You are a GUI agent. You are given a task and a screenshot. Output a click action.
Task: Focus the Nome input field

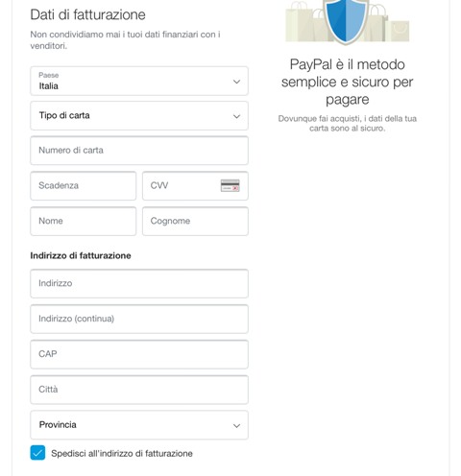(84, 221)
